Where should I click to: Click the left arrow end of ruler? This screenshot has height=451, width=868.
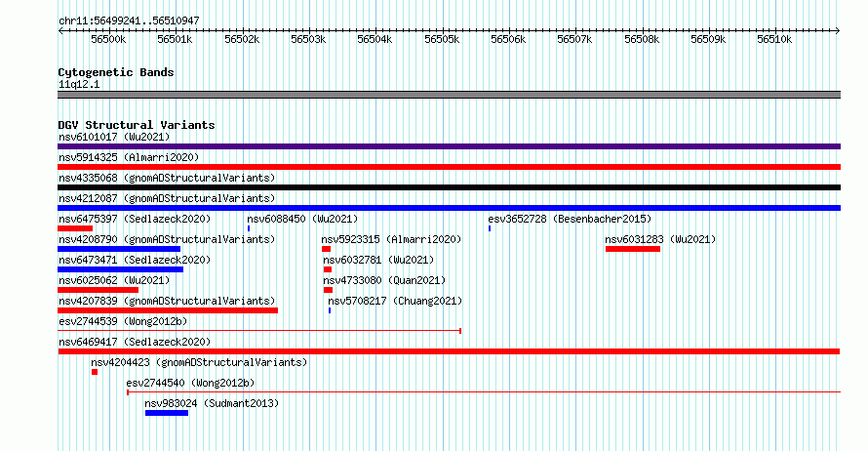[x=60, y=30]
